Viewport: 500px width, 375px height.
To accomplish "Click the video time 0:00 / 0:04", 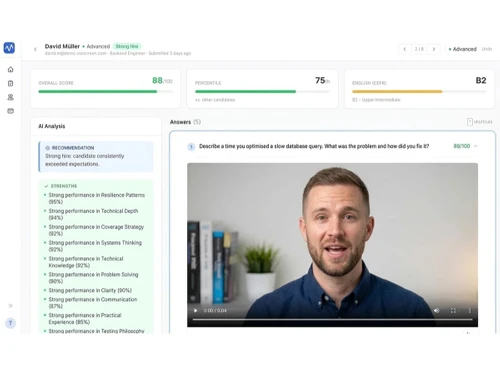I will point(215,311).
